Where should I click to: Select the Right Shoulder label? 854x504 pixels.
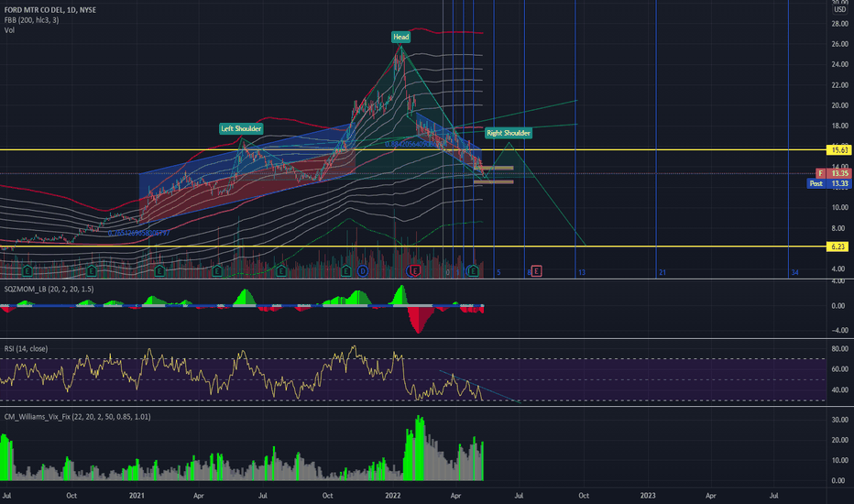[509, 133]
